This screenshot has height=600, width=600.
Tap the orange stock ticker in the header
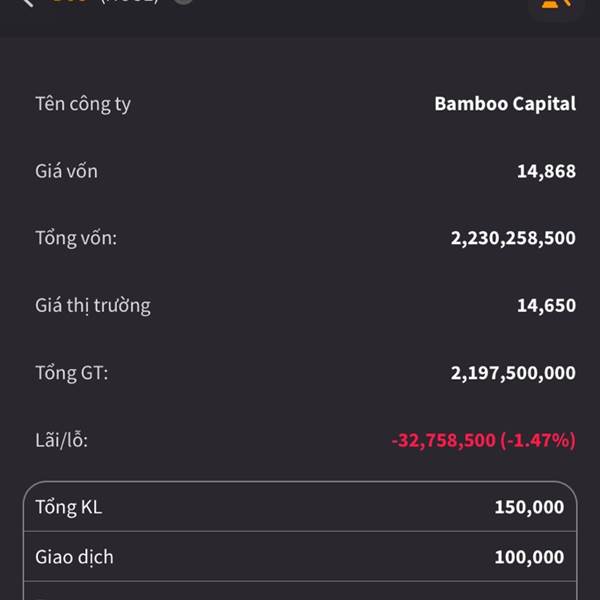(70, 2)
